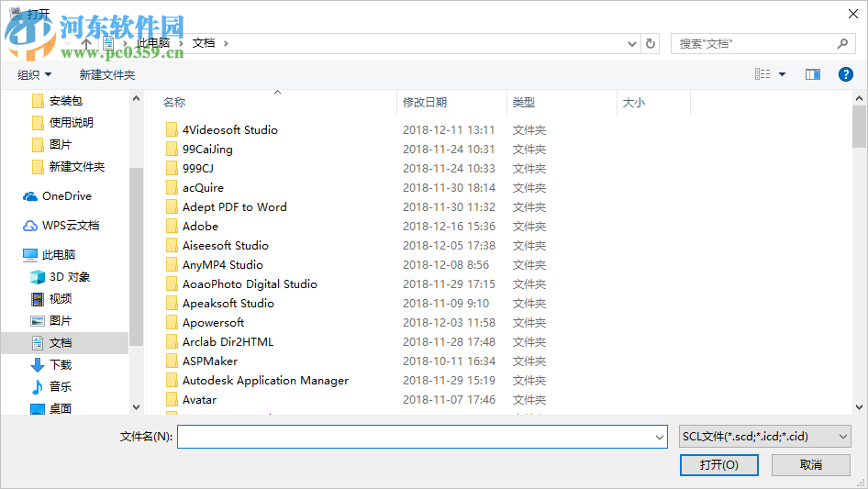Click the search magnifier icon

pyautogui.click(x=842, y=43)
